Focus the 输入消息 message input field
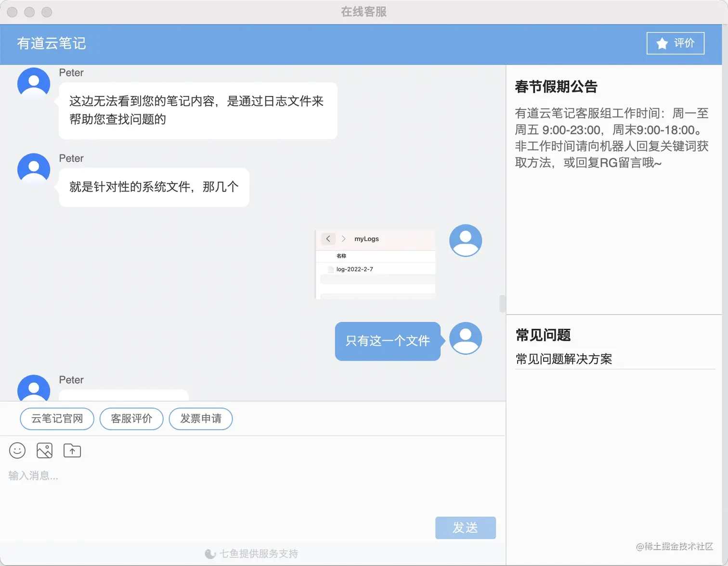This screenshot has height=566, width=728. 252,489
